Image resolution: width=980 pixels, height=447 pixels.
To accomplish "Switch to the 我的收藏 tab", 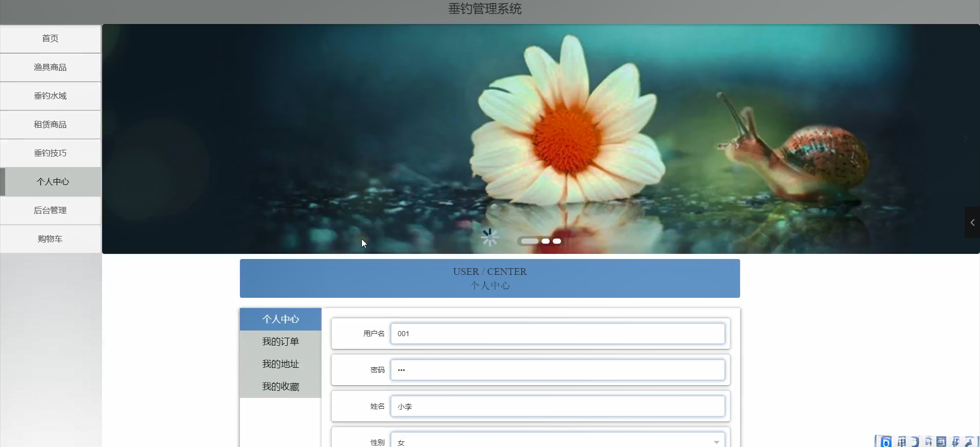I will (x=280, y=387).
